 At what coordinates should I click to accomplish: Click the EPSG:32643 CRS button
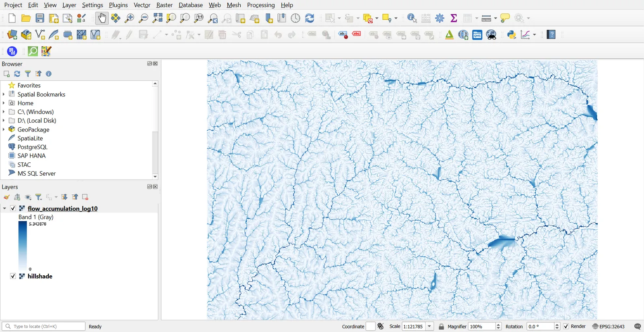[x=608, y=326]
